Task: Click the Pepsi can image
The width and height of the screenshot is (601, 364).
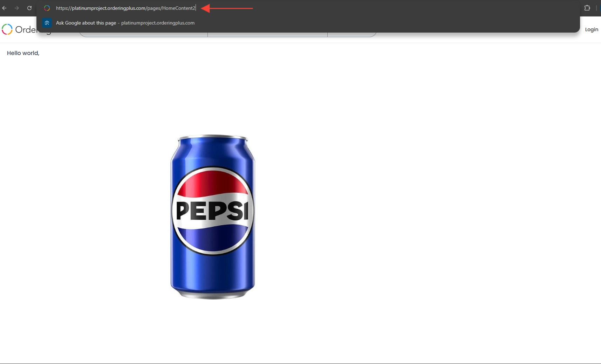Action: click(x=213, y=217)
